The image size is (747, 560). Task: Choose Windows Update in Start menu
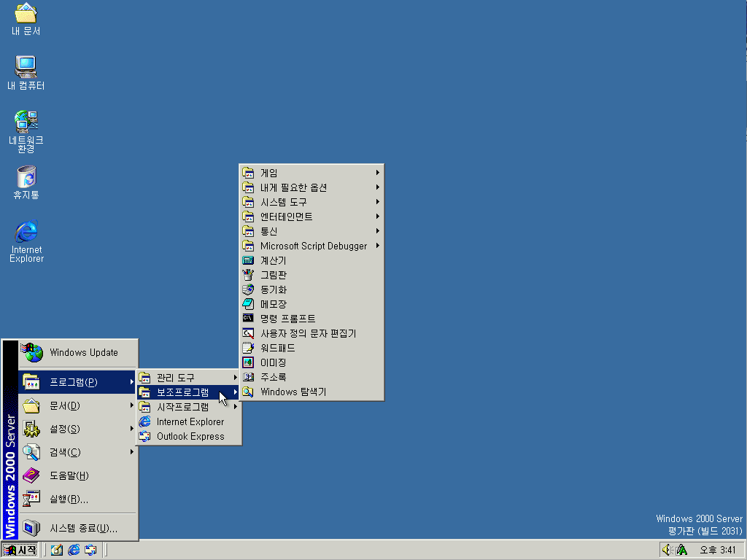pyautogui.click(x=77, y=352)
